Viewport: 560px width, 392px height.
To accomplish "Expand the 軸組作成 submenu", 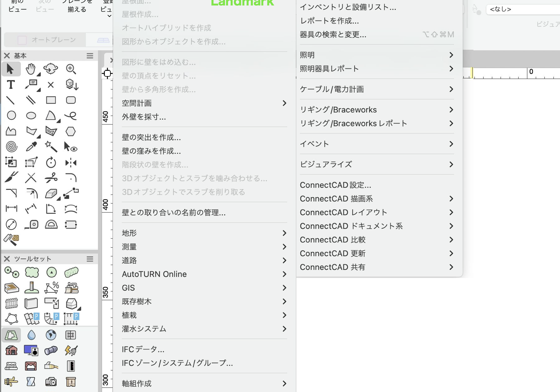I will (204, 384).
